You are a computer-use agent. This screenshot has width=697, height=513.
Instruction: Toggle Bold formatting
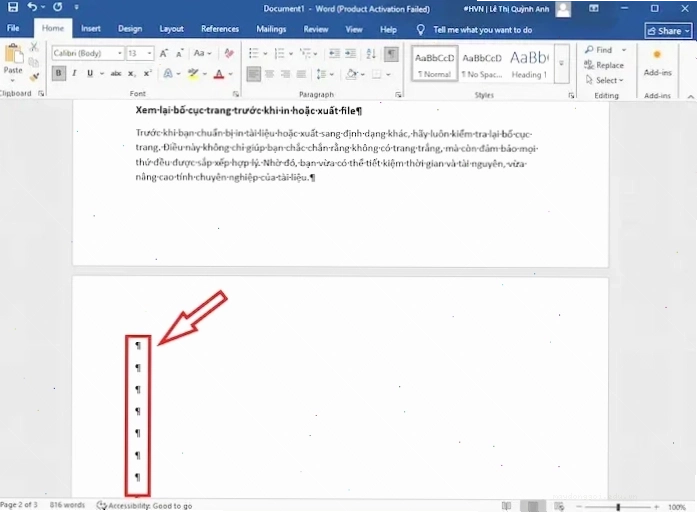pyautogui.click(x=58, y=73)
